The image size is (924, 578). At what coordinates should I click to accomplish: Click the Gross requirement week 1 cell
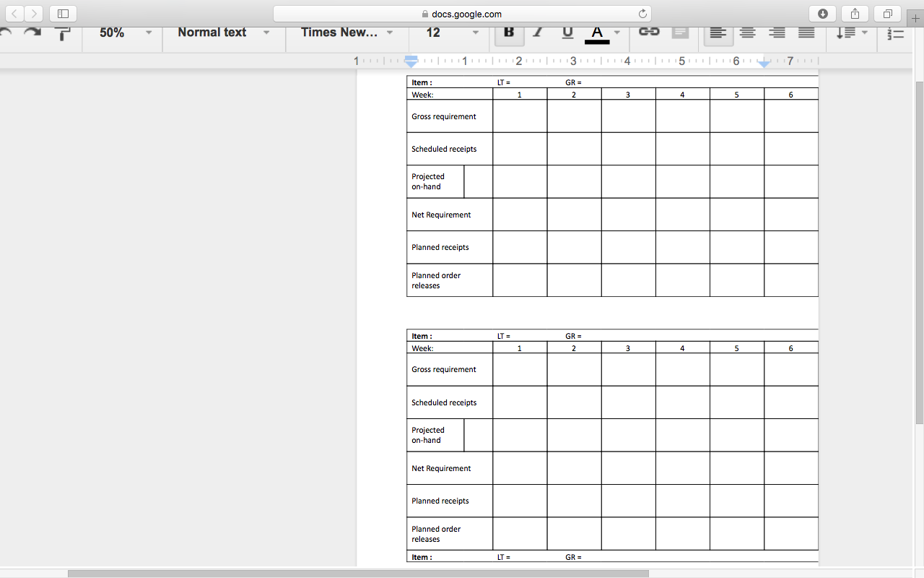click(x=520, y=116)
